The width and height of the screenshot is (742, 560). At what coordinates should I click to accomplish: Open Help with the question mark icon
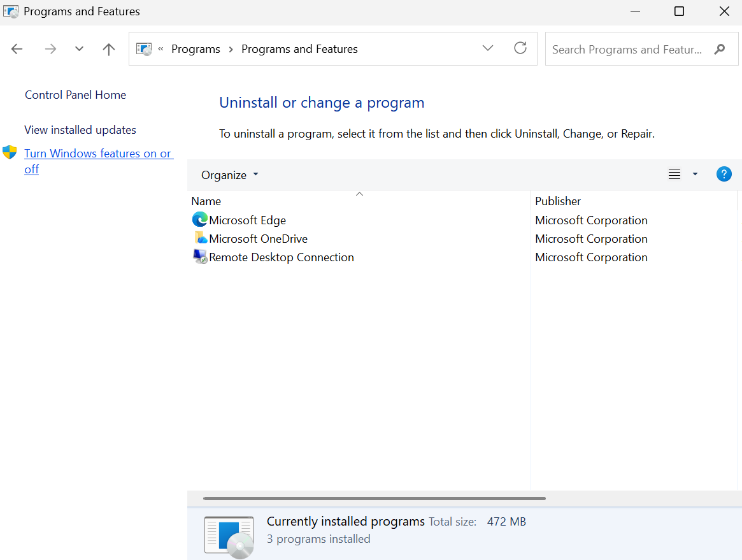(724, 174)
